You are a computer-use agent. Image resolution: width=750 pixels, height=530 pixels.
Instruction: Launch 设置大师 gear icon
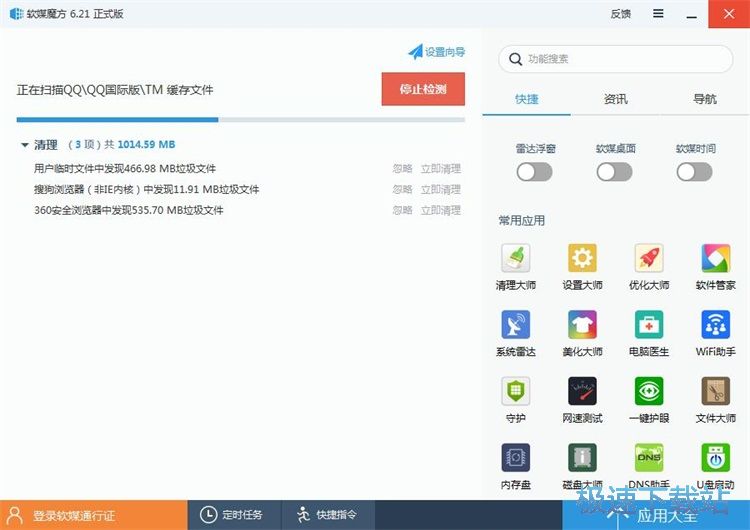click(582, 258)
